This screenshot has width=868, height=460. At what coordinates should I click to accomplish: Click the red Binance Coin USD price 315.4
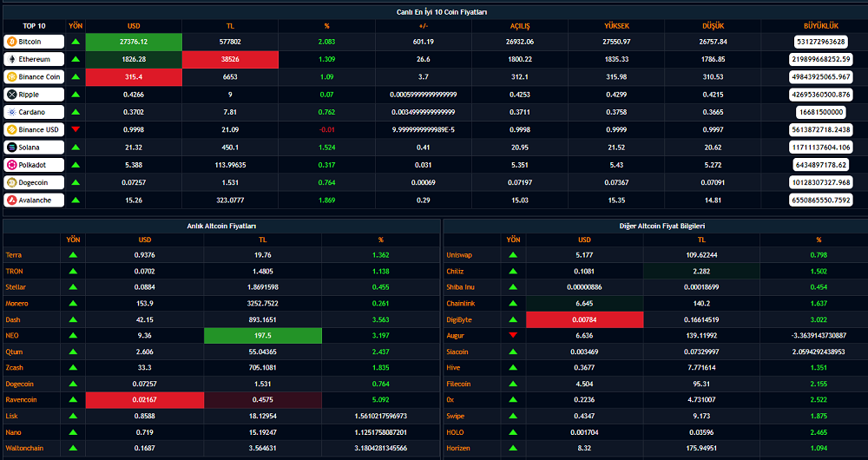click(134, 77)
